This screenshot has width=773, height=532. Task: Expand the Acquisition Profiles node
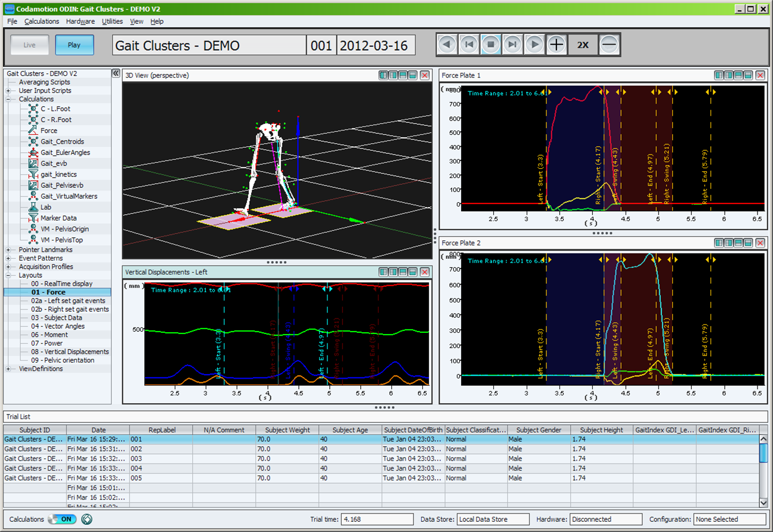[x=9, y=267]
